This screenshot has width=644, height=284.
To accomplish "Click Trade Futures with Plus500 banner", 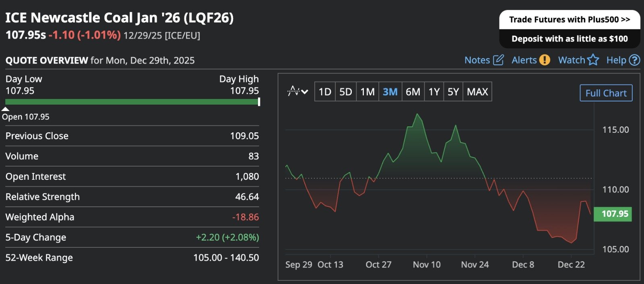I will click(x=569, y=20).
